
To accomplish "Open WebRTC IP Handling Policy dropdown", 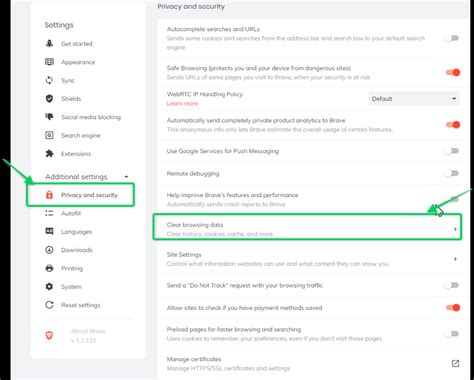I will coord(414,99).
